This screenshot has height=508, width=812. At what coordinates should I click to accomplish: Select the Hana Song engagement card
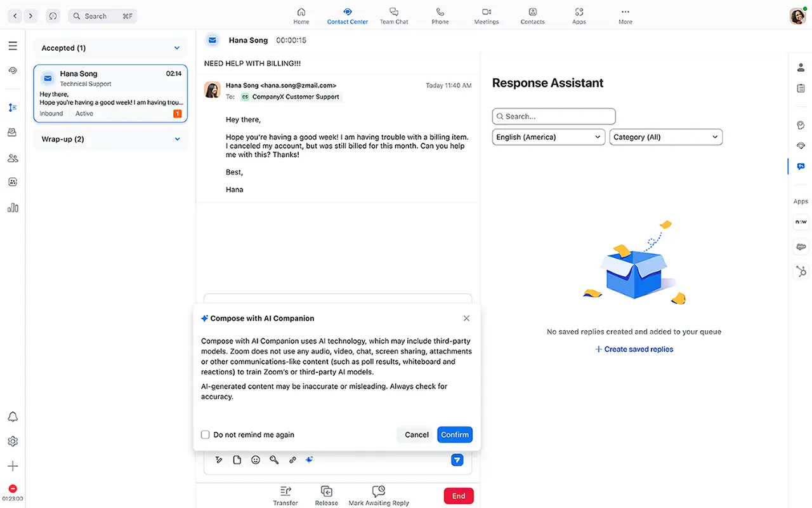pyautogui.click(x=110, y=93)
